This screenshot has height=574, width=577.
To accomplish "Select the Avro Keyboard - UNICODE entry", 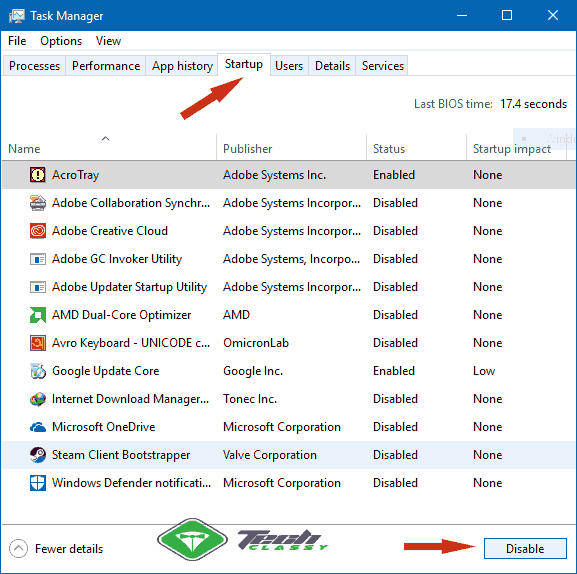I will point(288,343).
